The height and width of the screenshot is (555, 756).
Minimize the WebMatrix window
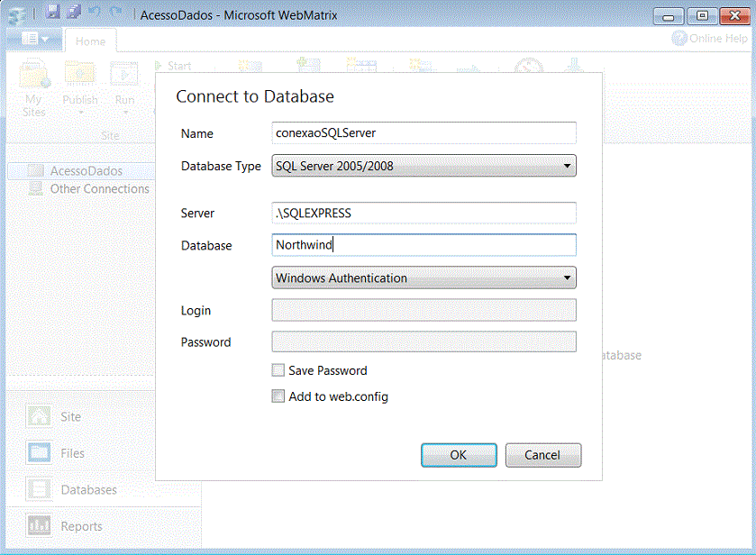point(669,16)
